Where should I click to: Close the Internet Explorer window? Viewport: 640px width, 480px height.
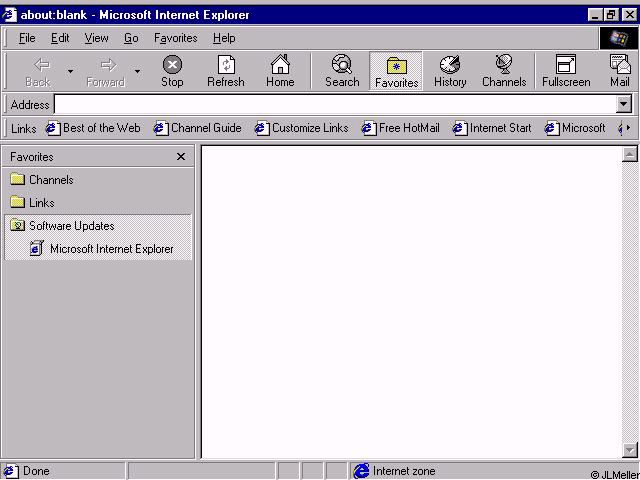click(x=629, y=15)
